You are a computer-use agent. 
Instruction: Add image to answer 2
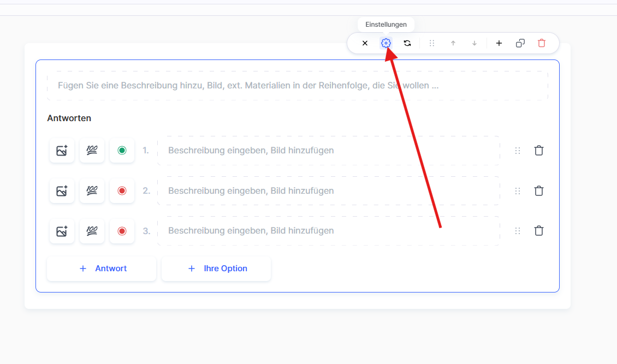[62, 190]
